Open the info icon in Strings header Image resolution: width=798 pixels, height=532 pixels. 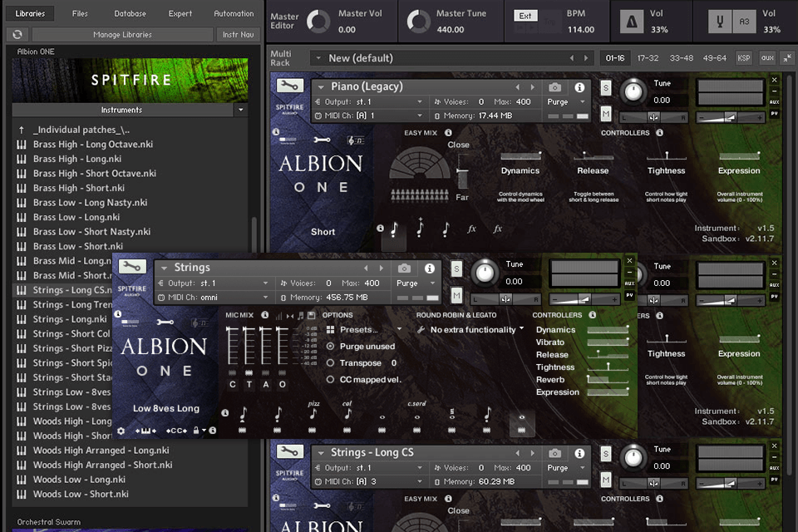(429, 268)
